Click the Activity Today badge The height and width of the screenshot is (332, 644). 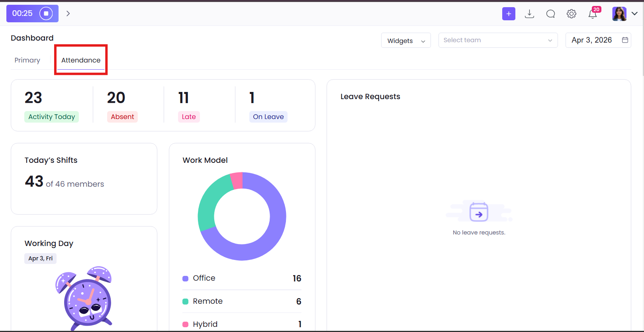coord(52,117)
